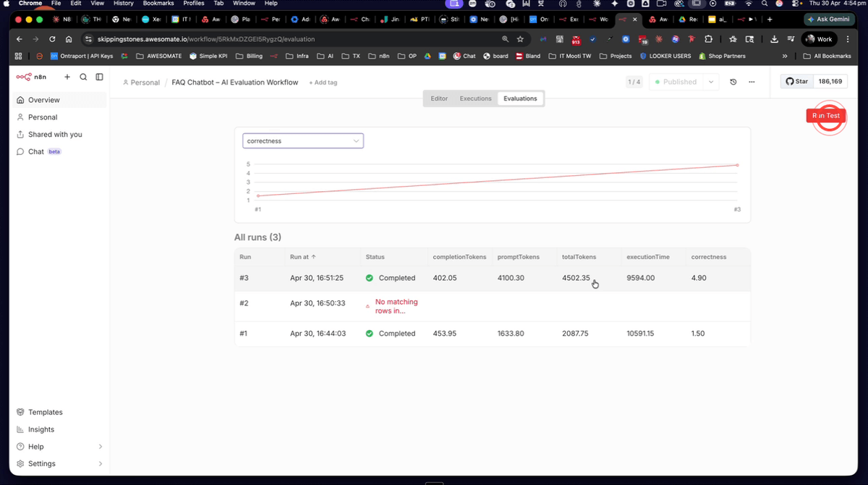868x485 pixels.
Task: Collapse sidebar with the panel toggle icon
Action: coord(99,77)
